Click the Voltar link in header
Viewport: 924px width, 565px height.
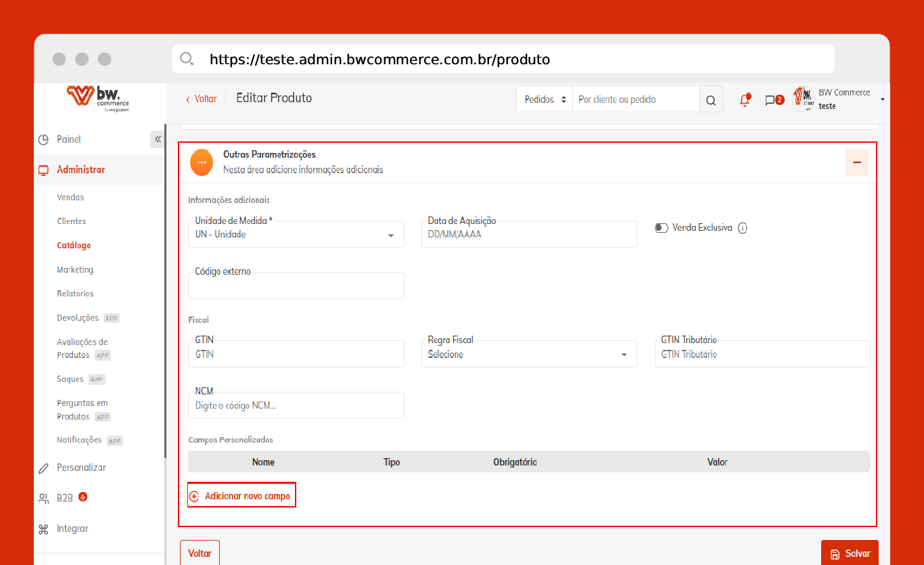(x=202, y=99)
